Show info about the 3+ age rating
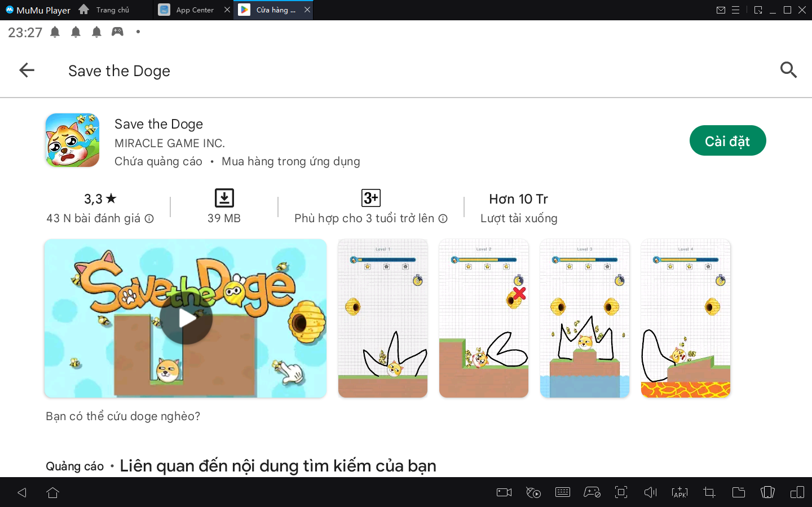This screenshot has width=812, height=507. click(443, 219)
